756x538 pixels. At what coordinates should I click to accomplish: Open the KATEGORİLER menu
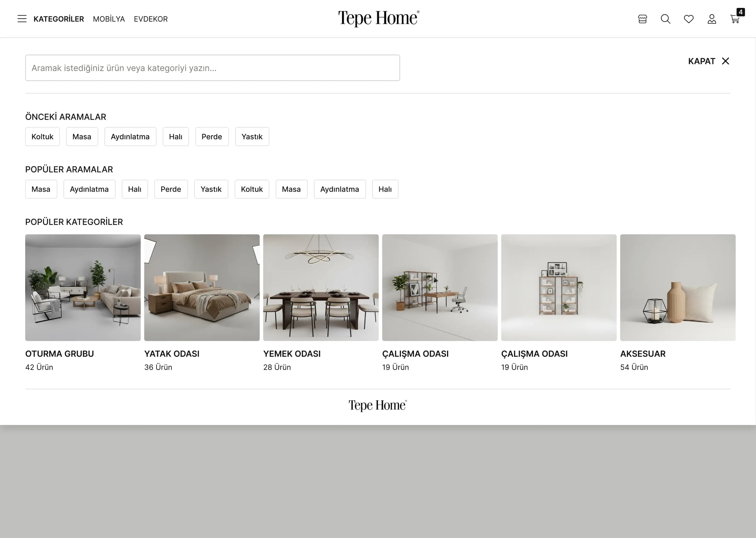(59, 19)
